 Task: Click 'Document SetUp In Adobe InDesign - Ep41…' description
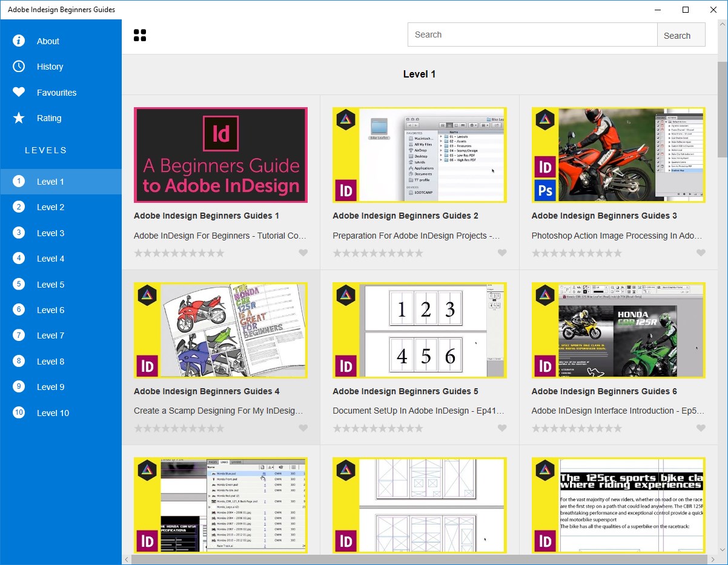[419, 411]
